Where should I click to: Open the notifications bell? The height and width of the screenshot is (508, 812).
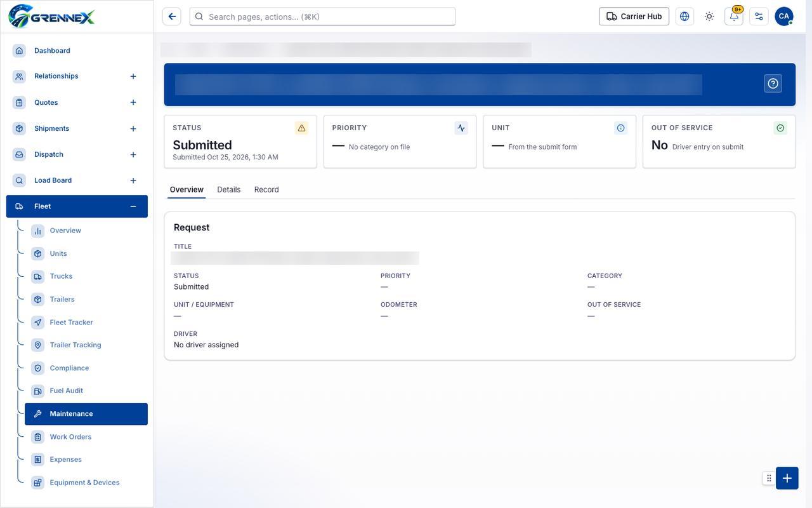point(734,17)
